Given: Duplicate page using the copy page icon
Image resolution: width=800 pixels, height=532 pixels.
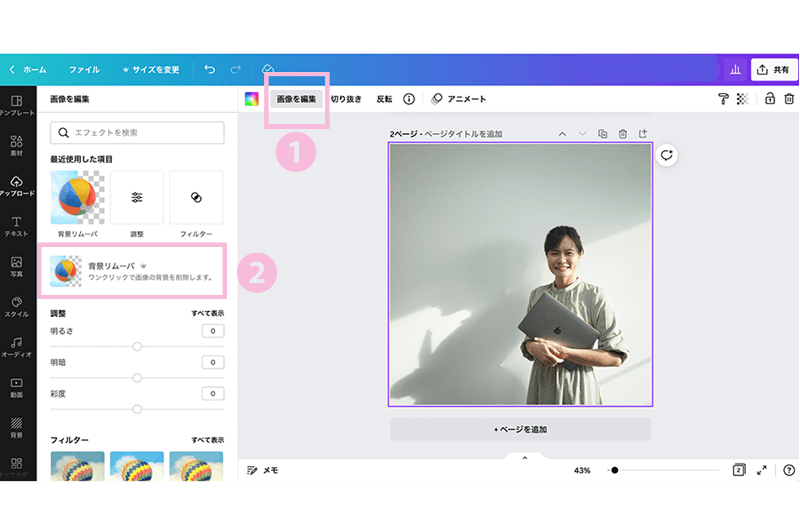Looking at the screenshot, I should [x=603, y=134].
